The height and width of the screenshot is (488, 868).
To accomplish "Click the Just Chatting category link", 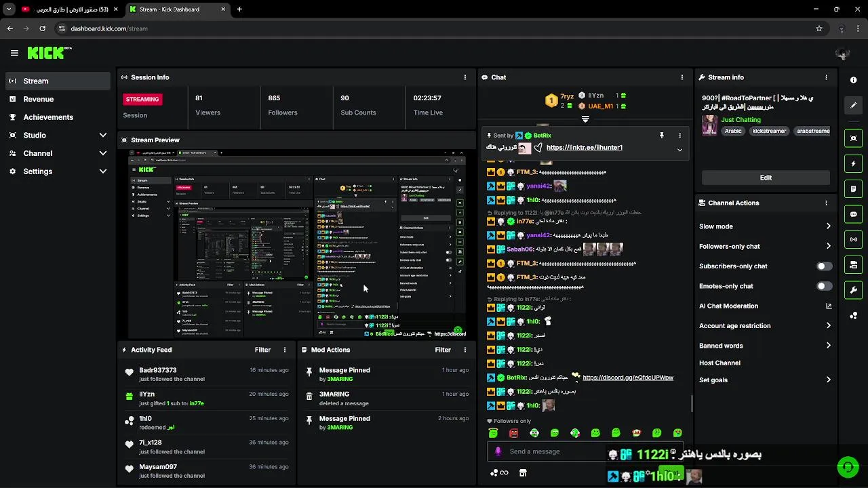I will pos(741,119).
